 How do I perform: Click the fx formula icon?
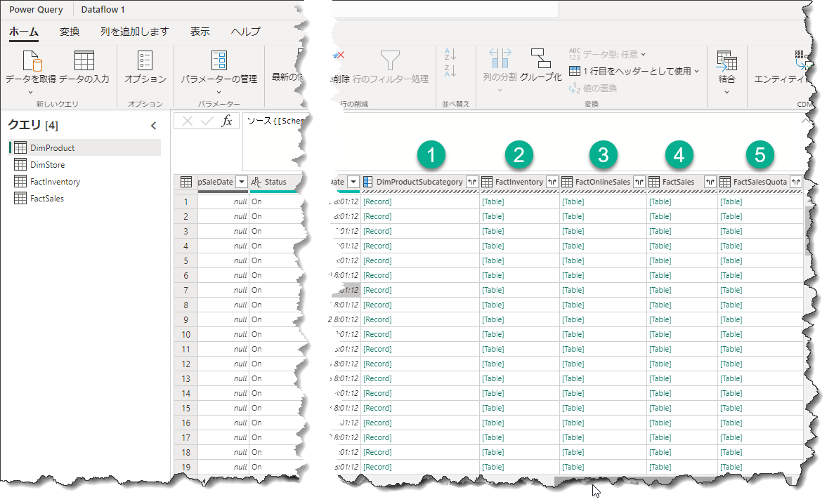point(227,121)
